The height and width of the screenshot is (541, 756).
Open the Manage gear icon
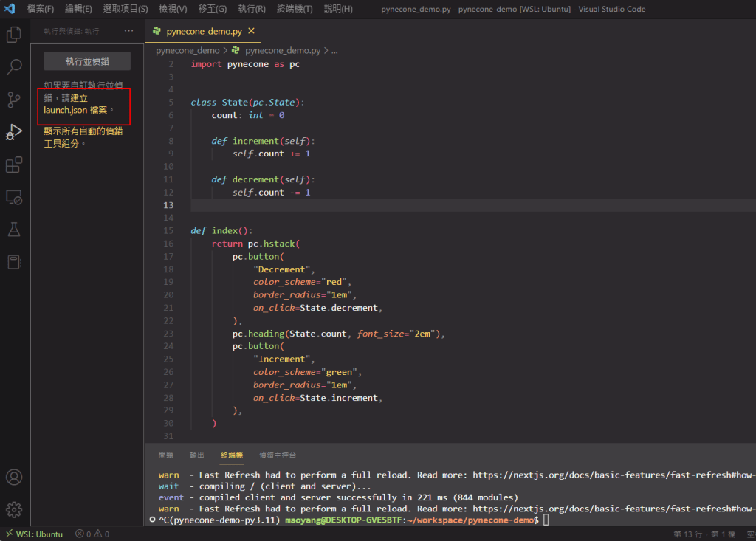(x=14, y=509)
